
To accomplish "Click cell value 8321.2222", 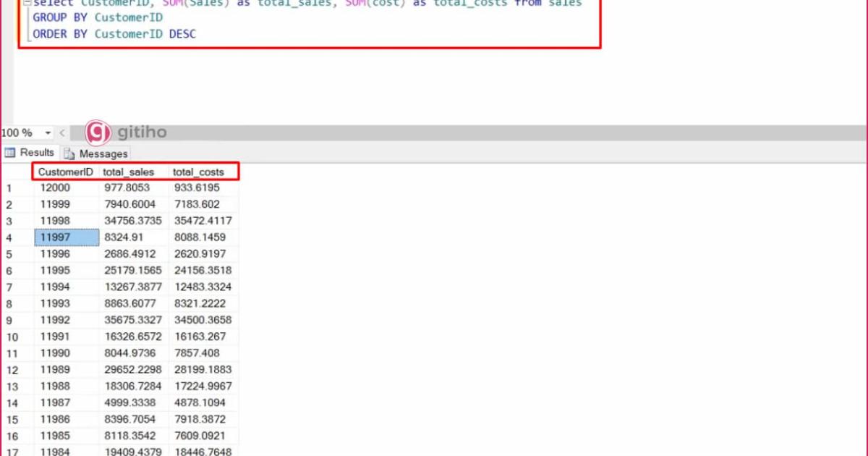I will coord(203,303).
